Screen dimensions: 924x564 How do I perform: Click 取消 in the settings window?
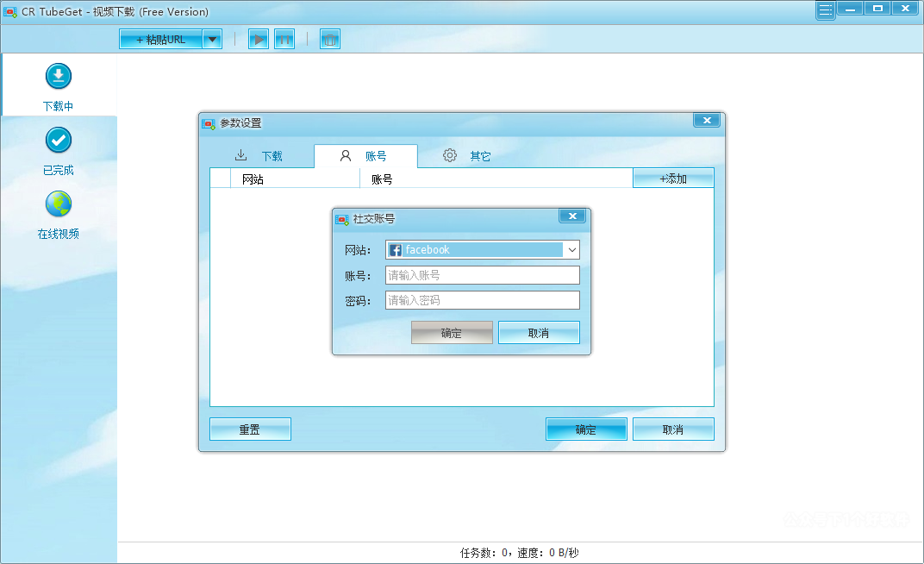[x=673, y=429]
